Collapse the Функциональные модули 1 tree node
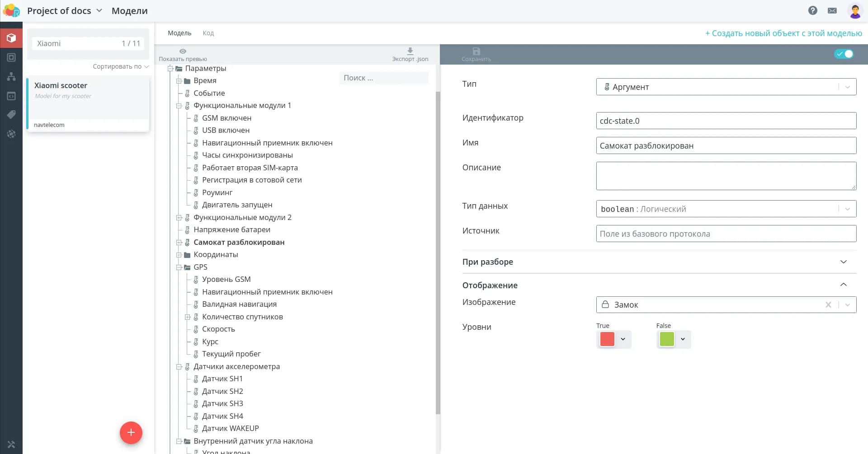 tap(179, 106)
